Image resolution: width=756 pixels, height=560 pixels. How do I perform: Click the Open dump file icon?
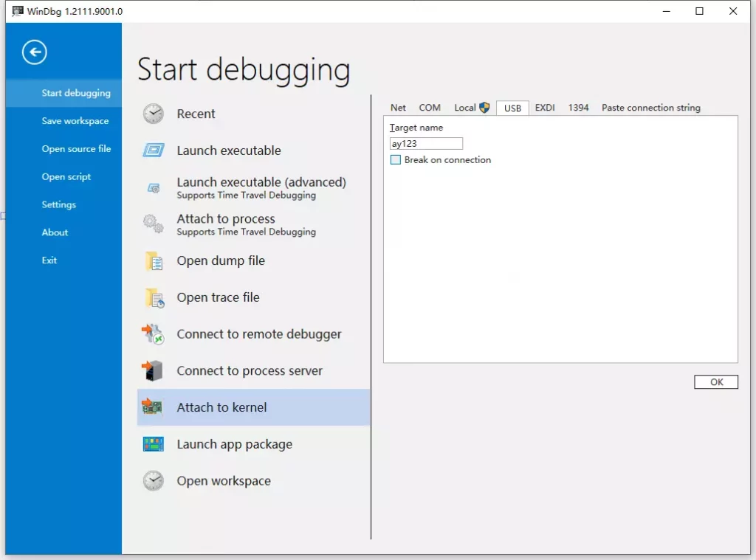pos(154,260)
